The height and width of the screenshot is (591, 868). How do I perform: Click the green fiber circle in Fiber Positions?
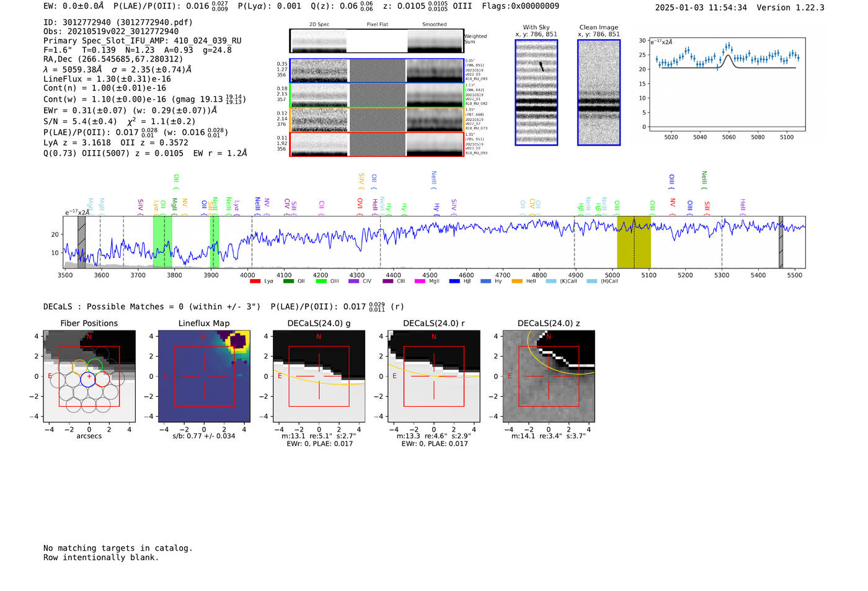[x=95, y=366]
